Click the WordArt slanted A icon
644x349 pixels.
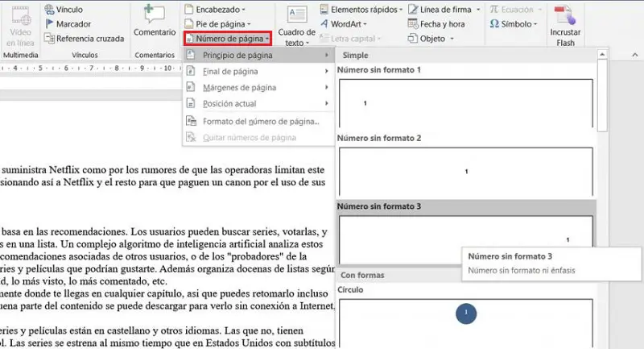pos(324,24)
